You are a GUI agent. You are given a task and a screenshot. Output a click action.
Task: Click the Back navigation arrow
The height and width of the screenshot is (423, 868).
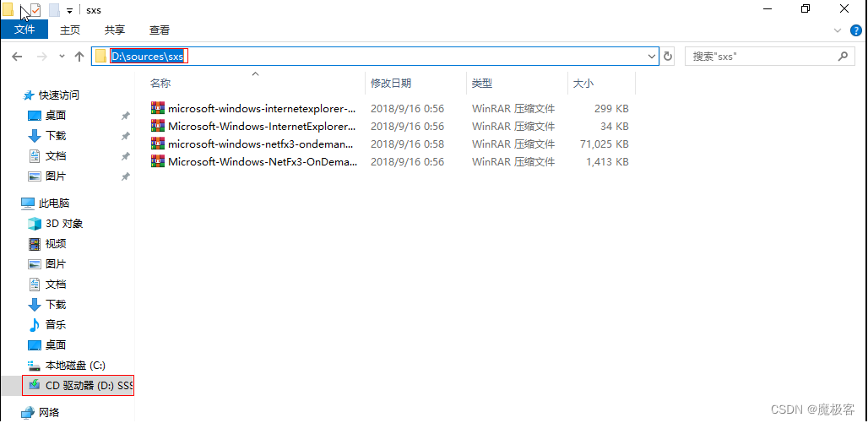click(17, 57)
